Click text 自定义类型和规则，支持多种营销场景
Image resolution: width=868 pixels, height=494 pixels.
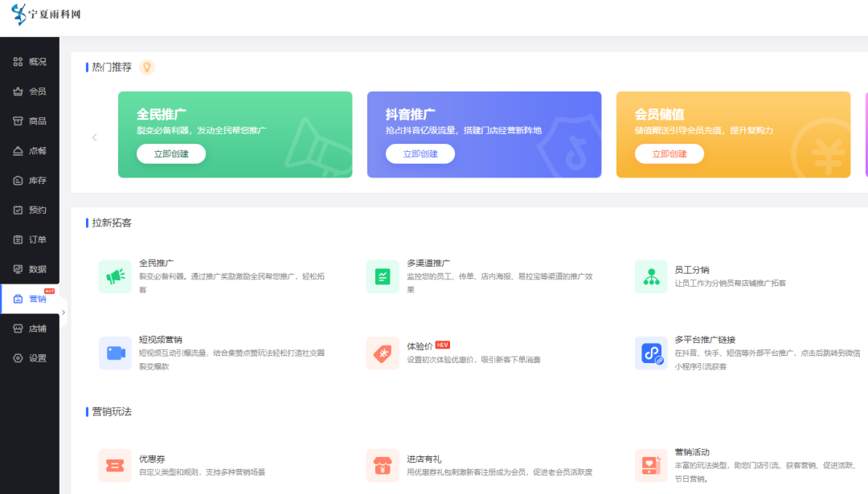pos(202,472)
